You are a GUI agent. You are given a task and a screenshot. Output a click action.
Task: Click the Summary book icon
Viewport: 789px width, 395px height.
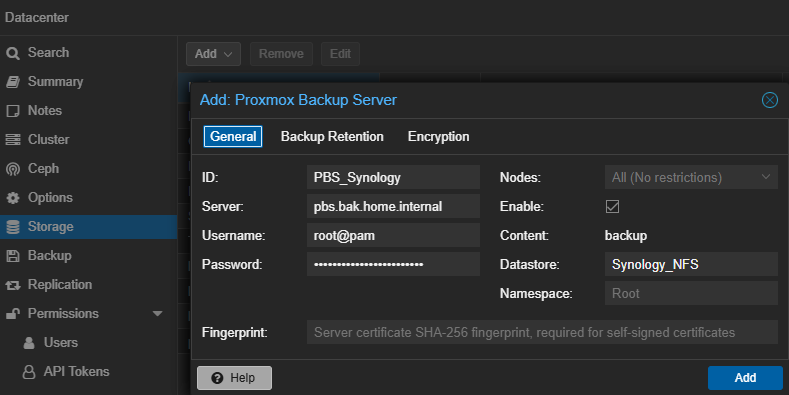click(13, 82)
